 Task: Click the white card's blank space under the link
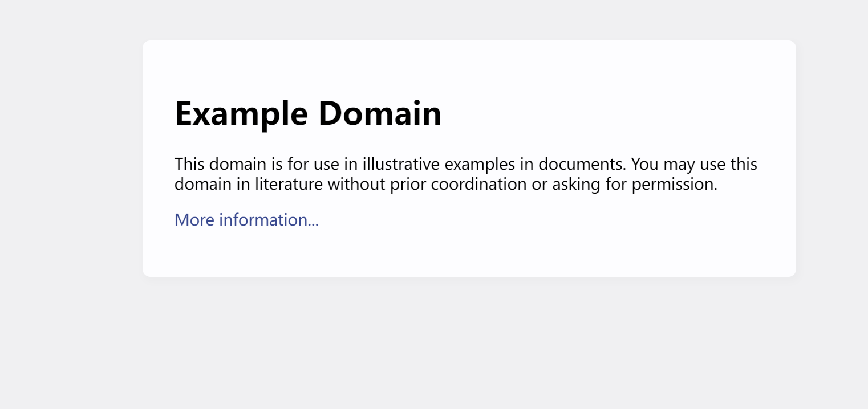click(469, 253)
